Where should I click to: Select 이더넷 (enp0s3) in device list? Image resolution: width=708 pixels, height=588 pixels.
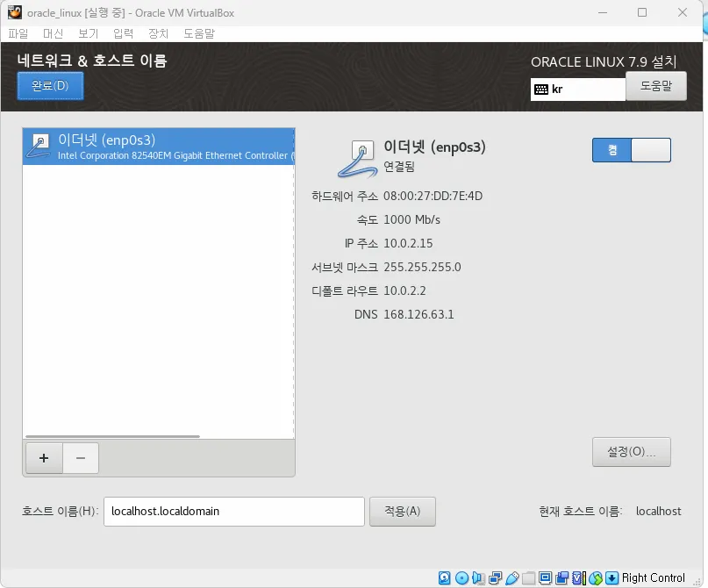[159, 147]
